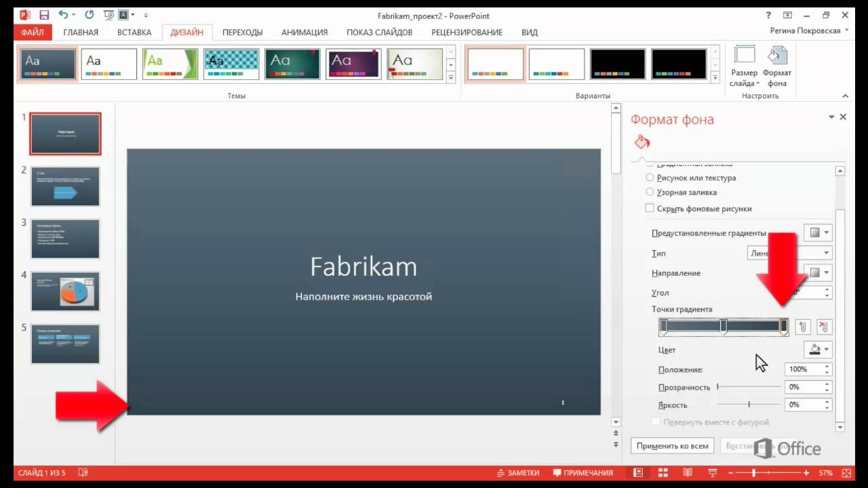Screen dimensions: 868x488
Task: Click the Save icon in the quick access toolbar
Action: (44, 15)
